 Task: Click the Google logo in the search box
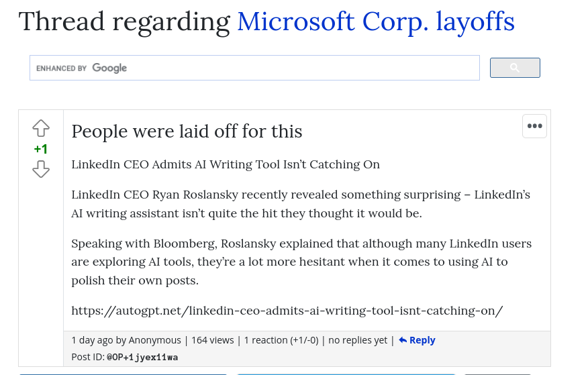109,68
